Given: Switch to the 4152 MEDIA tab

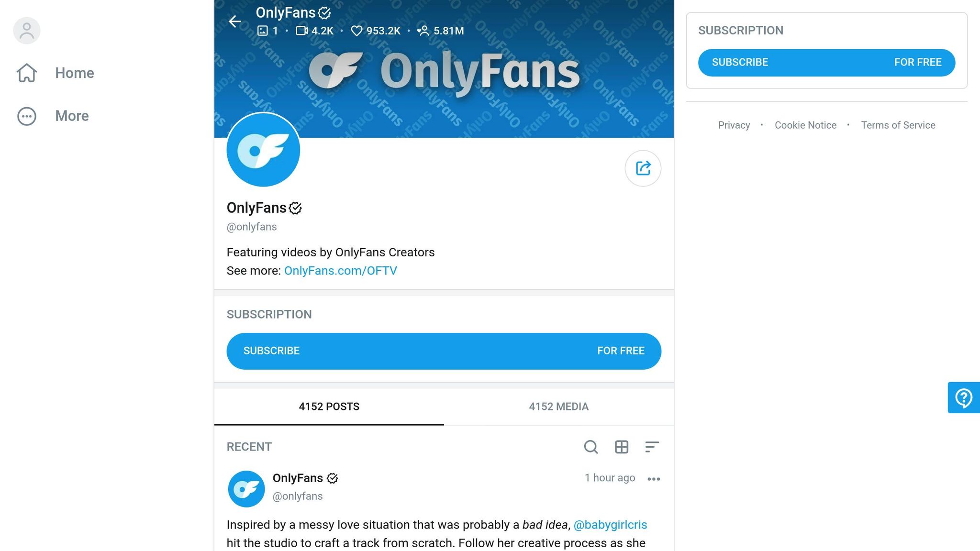Looking at the screenshot, I should click(558, 407).
